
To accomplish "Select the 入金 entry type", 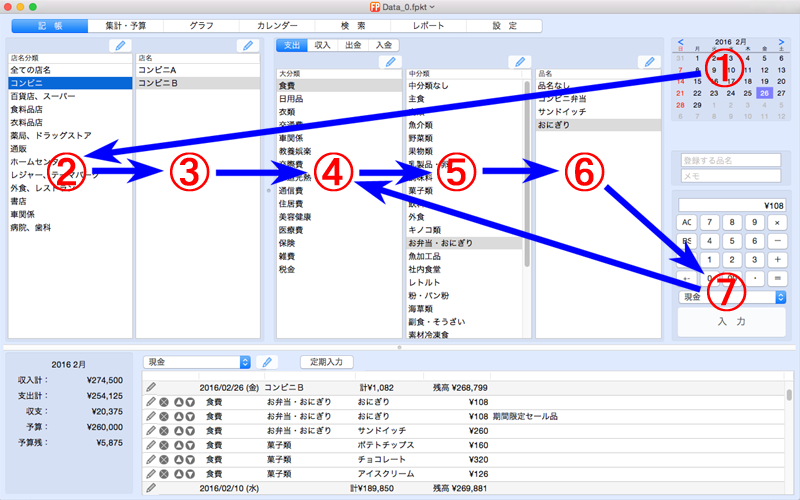I will [382, 45].
